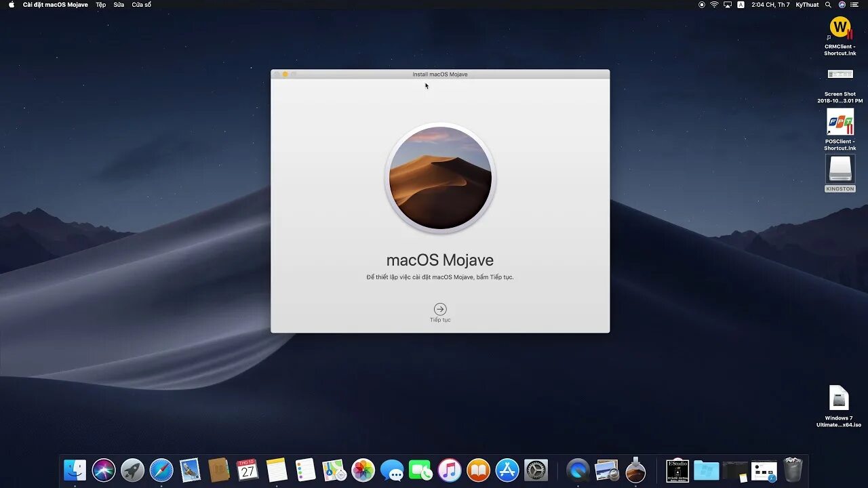This screenshot has width=868, height=488.
Task: Open the Trash
Action: (793, 470)
